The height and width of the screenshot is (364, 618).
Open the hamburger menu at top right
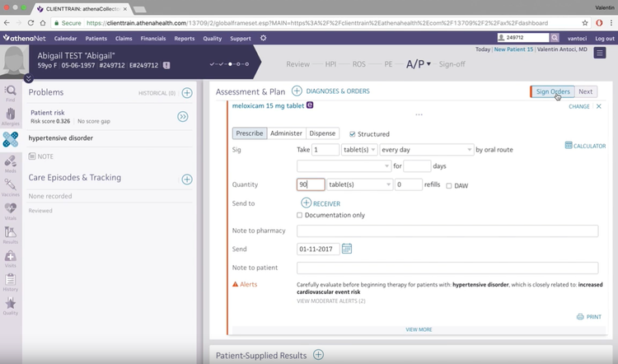pos(600,53)
